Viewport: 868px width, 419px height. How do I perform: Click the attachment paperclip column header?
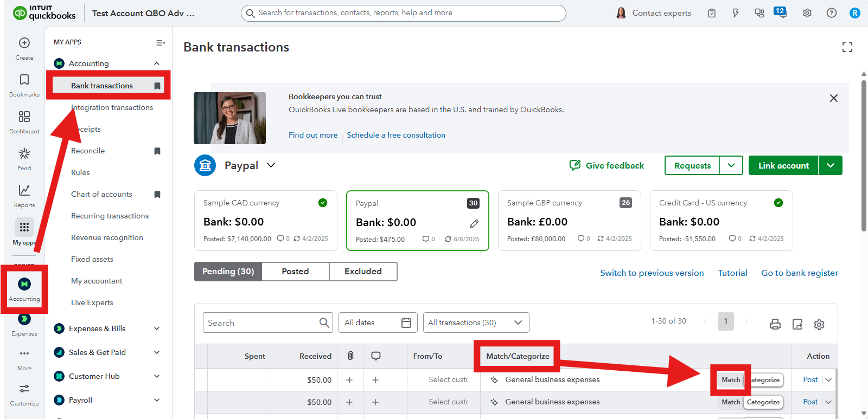coord(350,356)
